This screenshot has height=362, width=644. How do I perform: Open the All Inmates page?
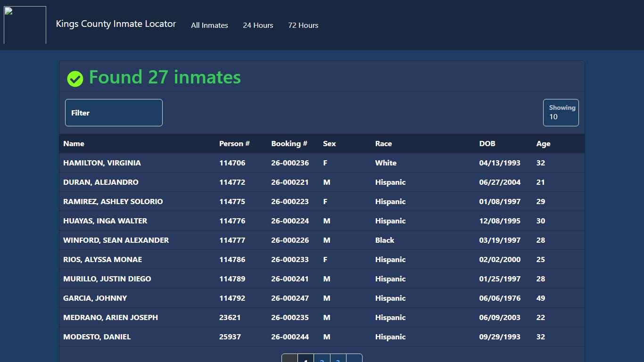pyautogui.click(x=209, y=25)
